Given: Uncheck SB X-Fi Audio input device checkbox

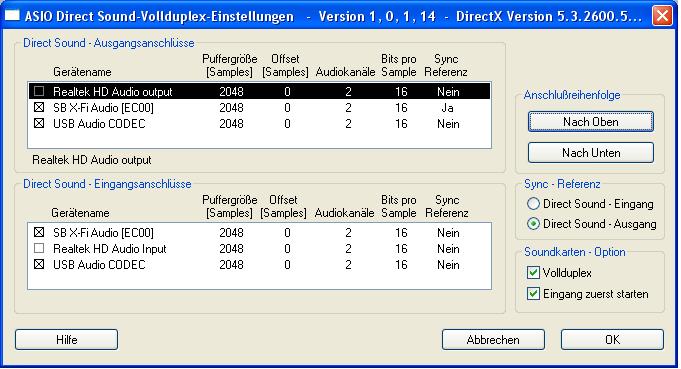Looking at the screenshot, I should click(39, 233).
